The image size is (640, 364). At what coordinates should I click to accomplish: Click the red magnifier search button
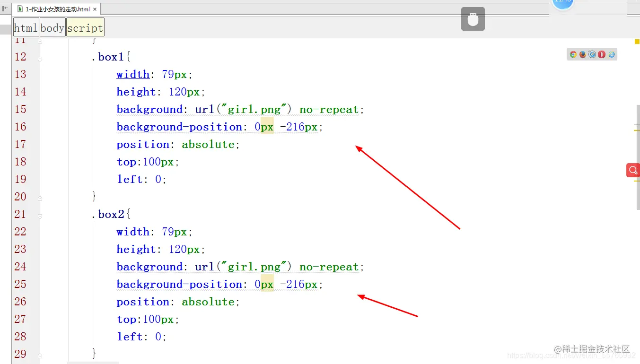coord(633,170)
